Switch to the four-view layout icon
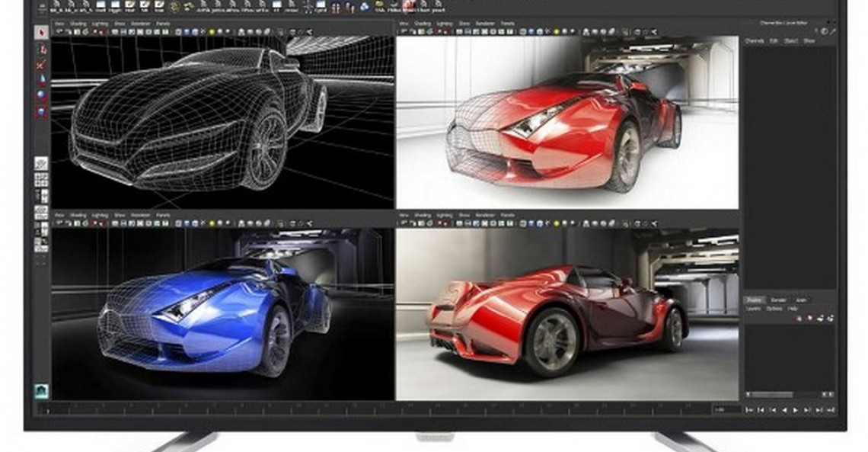 41,179
